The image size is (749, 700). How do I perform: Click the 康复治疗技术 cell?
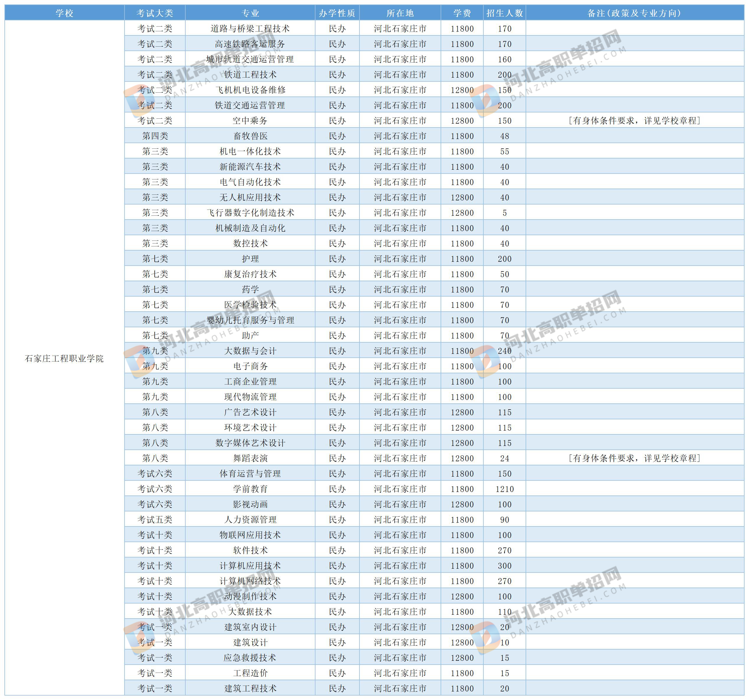(250, 274)
